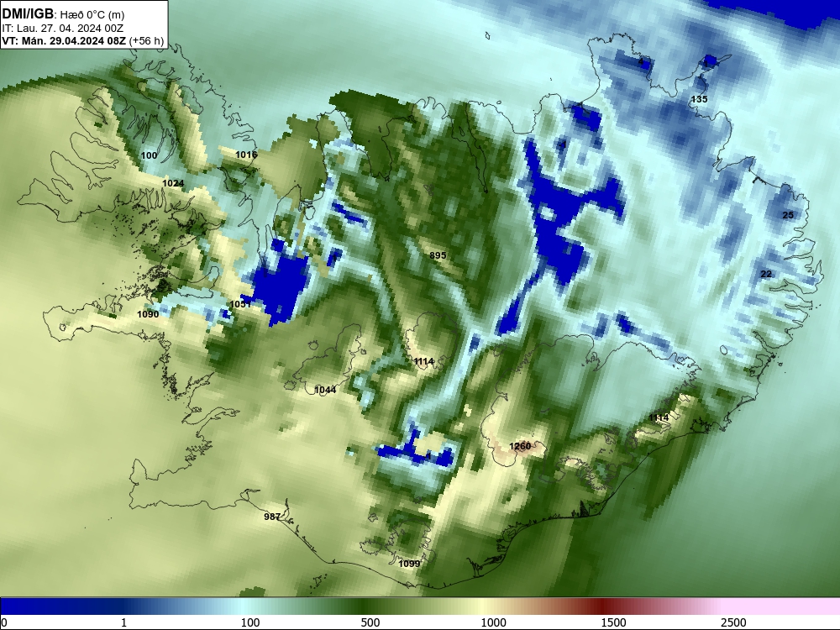
Task: Click the 1099 height label on map
Action: [x=409, y=564]
